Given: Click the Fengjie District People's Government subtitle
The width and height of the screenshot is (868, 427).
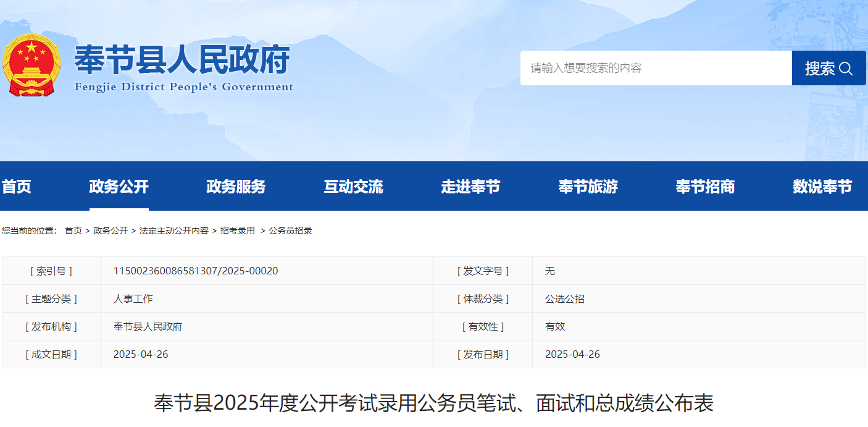Looking at the screenshot, I should 184,87.
